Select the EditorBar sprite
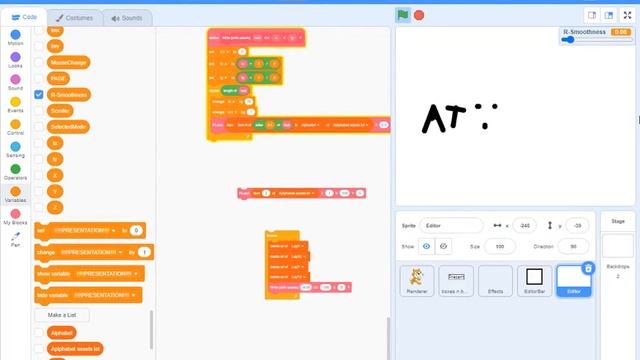 tap(534, 281)
